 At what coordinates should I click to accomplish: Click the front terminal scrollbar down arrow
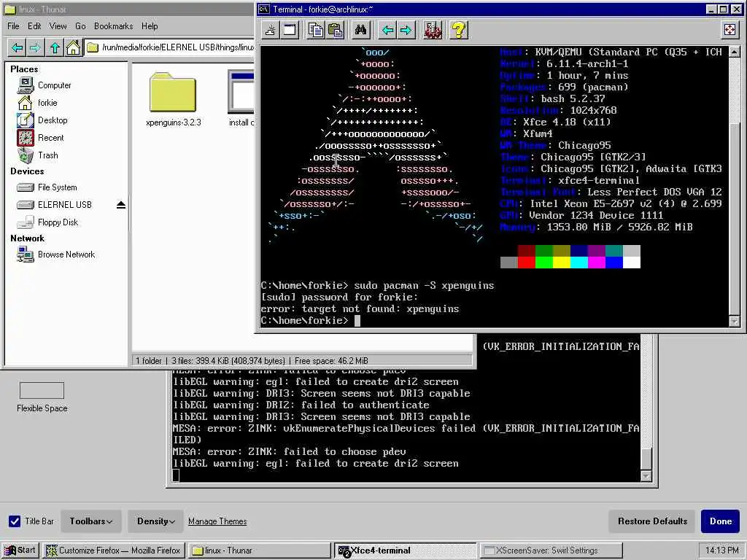pyautogui.click(x=734, y=322)
